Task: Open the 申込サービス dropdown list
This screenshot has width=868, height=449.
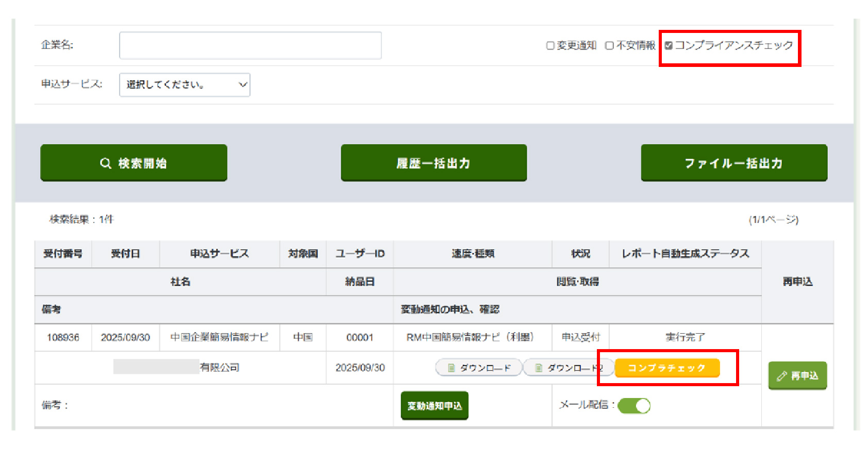Action: 185,85
